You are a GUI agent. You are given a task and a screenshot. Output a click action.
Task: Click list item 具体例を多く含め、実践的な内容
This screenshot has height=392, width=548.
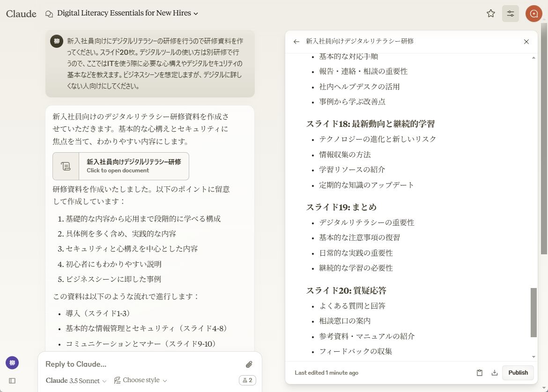pos(121,234)
